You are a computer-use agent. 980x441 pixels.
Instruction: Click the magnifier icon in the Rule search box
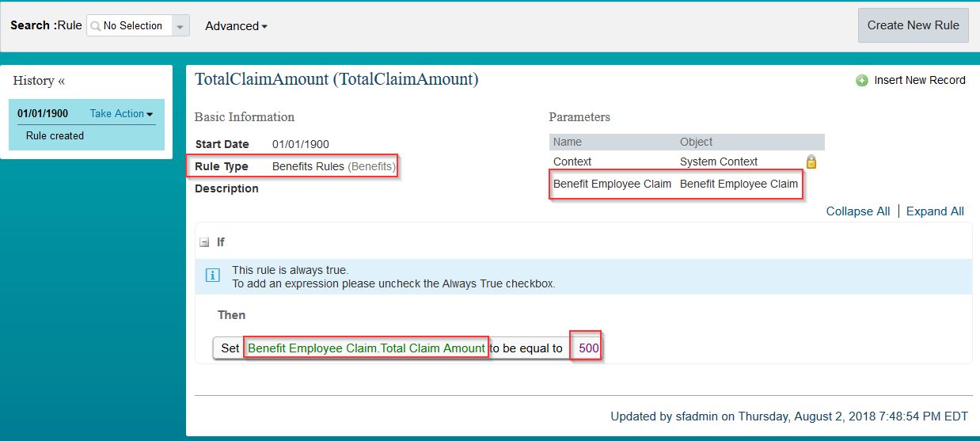(96, 26)
